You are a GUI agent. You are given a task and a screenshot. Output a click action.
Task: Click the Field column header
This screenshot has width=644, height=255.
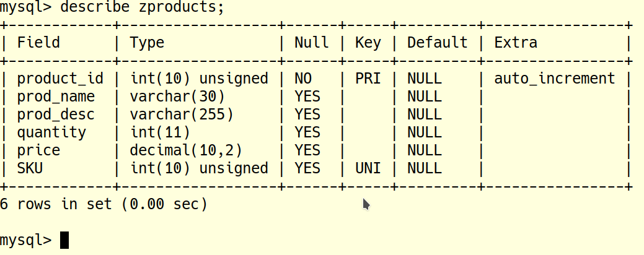click(x=38, y=43)
